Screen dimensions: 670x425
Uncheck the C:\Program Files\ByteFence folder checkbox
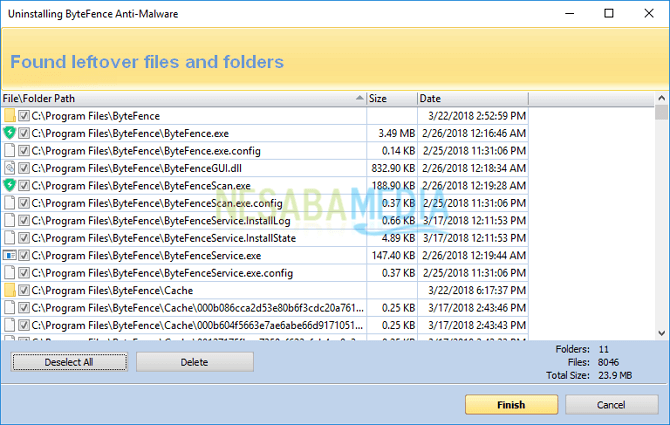[x=24, y=116]
